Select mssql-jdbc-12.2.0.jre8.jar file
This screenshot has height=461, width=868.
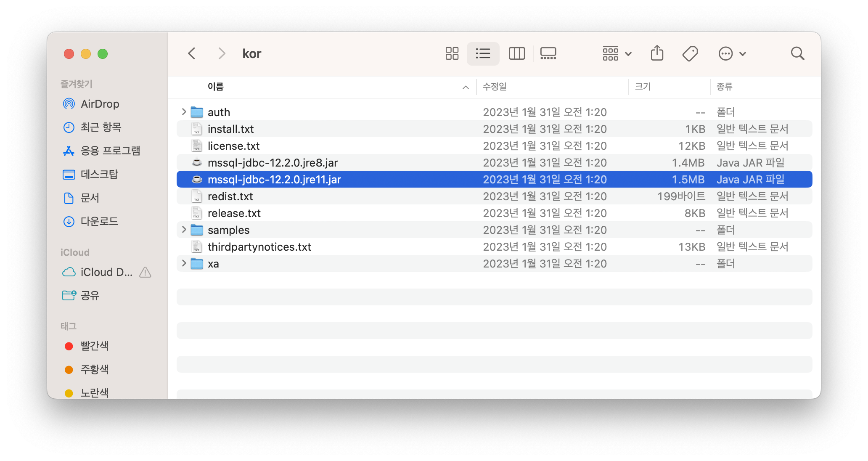(273, 163)
